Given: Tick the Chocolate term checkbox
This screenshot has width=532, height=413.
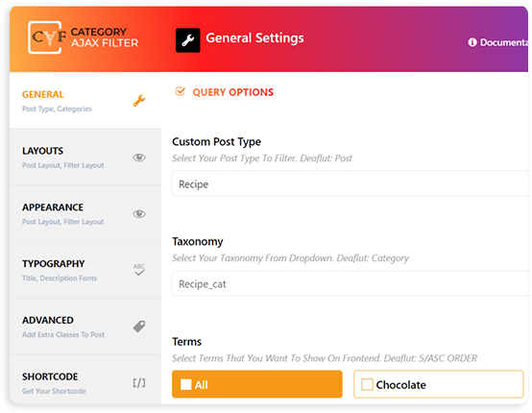Looking at the screenshot, I should [367, 384].
